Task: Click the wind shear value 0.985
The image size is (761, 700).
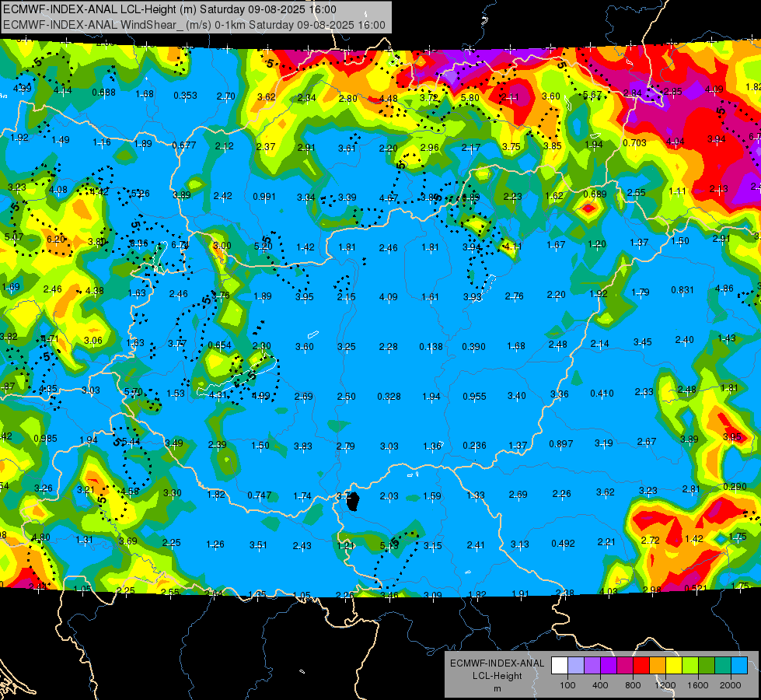Action: (45, 438)
